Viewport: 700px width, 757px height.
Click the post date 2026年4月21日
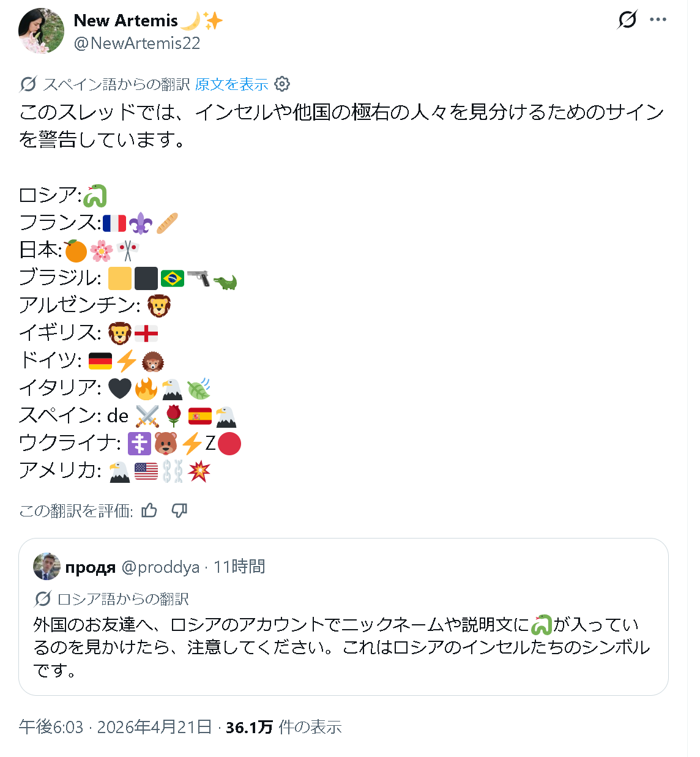tap(155, 727)
